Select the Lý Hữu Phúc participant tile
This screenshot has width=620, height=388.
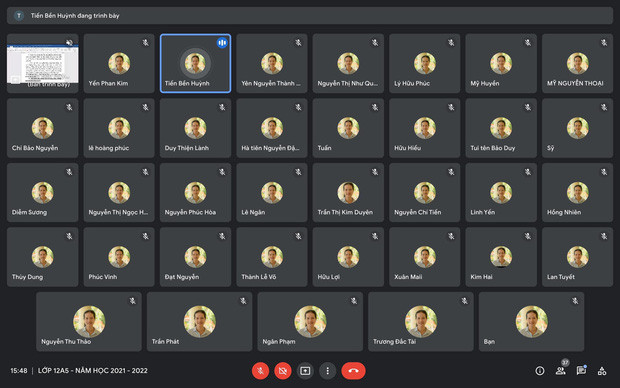pyautogui.click(x=425, y=63)
